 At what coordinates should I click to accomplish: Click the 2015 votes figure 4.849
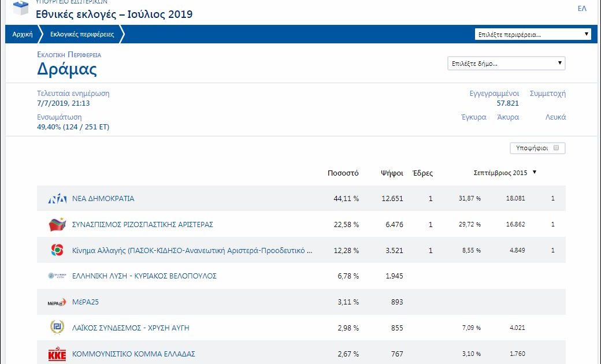click(x=517, y=251)
